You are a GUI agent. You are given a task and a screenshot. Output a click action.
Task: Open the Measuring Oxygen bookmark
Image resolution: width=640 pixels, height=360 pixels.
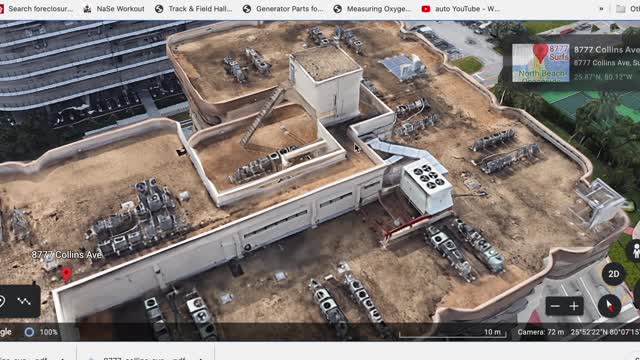tap(372, 9)
